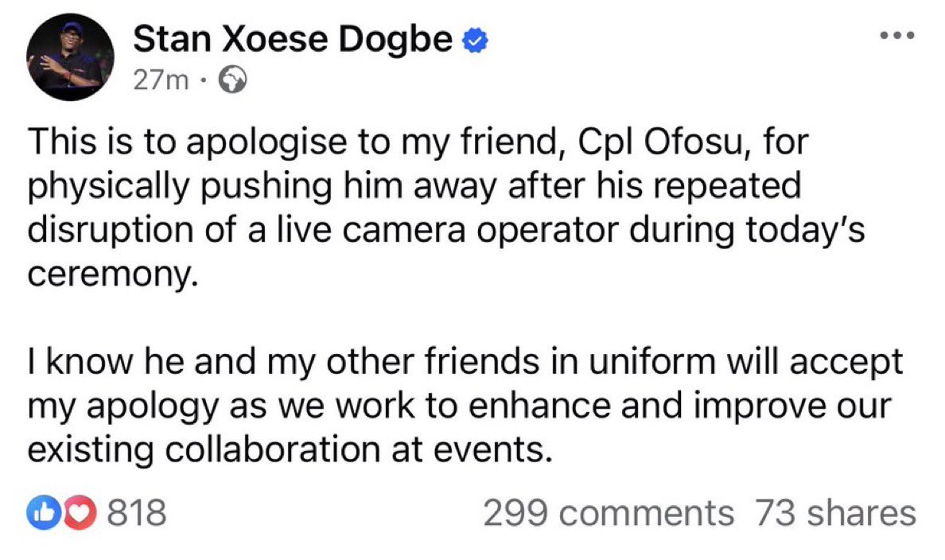Open the 299 comments

609,514
